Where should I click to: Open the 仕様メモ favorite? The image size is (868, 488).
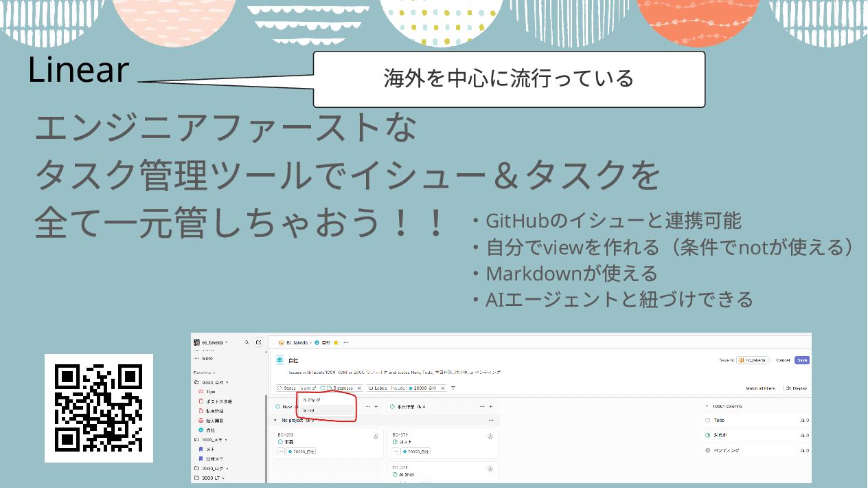(x=211, y=459)
